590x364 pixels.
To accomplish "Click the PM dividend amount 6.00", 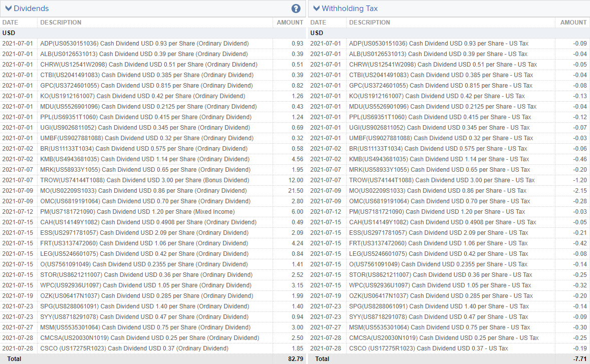I will point(298,212).
